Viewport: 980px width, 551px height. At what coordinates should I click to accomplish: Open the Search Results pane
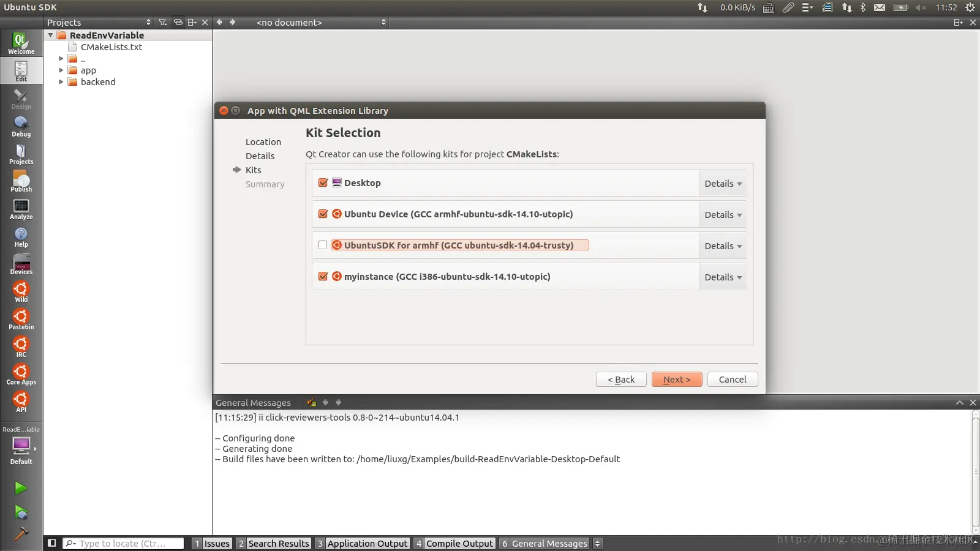(273, 544)
